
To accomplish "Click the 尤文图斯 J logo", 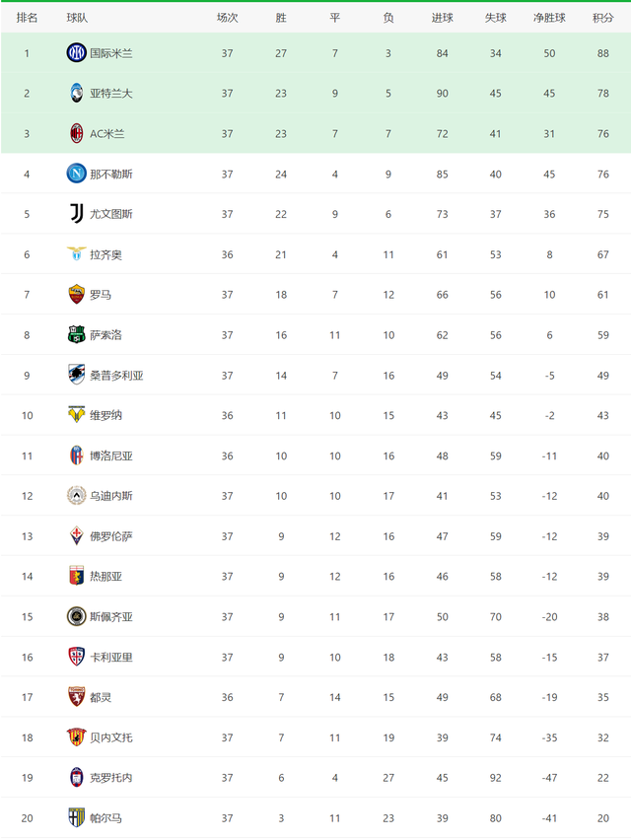I will (77, 214).
